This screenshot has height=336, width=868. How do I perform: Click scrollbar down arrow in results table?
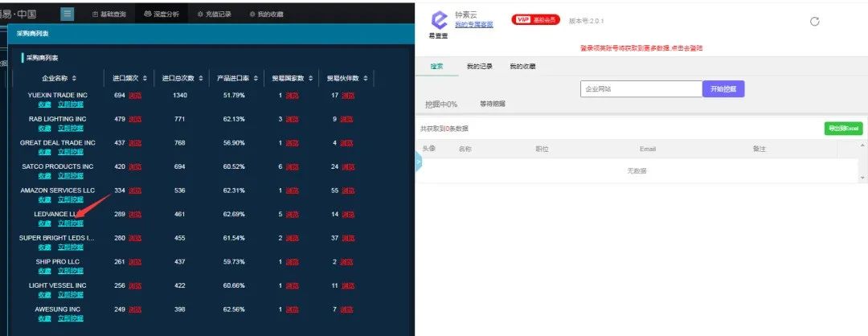tap(862, 178)
